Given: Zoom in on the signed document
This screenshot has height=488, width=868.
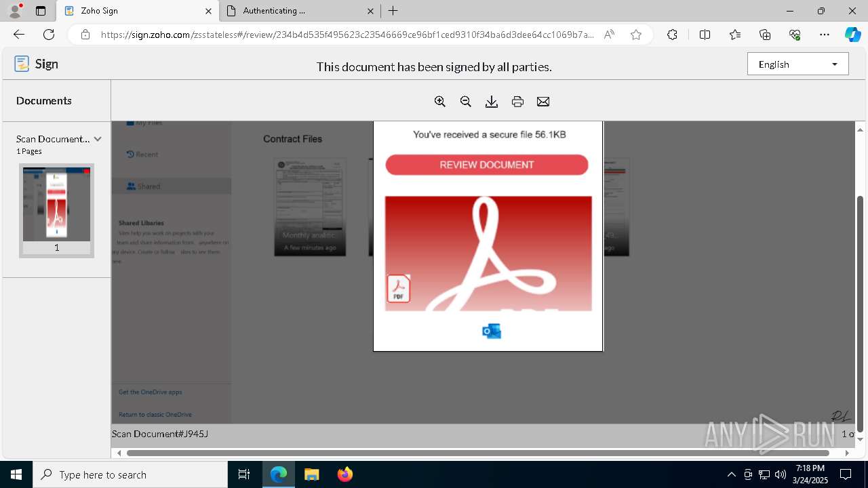Looking at the screenshot, I should point(440,102).
